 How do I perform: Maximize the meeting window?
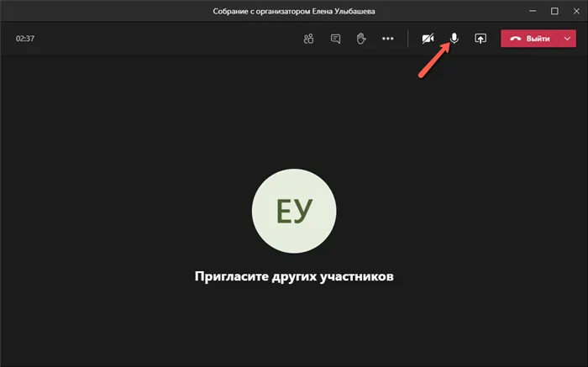coord(554,11)
